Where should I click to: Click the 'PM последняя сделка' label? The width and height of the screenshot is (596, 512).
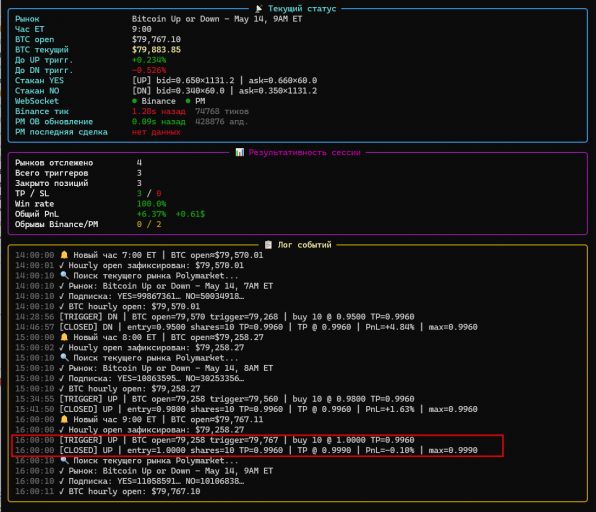pyautogui.click(x=61, y=132)
